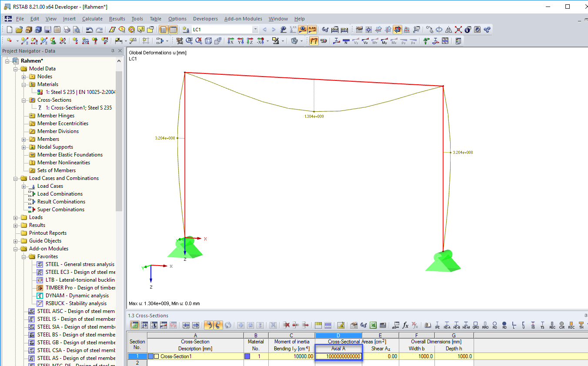The image size is (588, 366).
Task: Show normal forces N results icon
Action: click(346, 41)
